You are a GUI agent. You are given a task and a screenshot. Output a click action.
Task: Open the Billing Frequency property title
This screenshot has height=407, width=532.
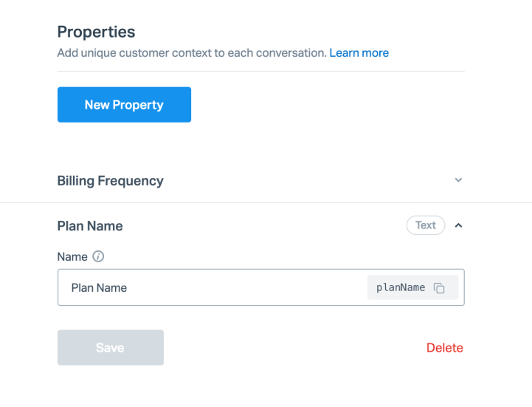pos(110,180)
